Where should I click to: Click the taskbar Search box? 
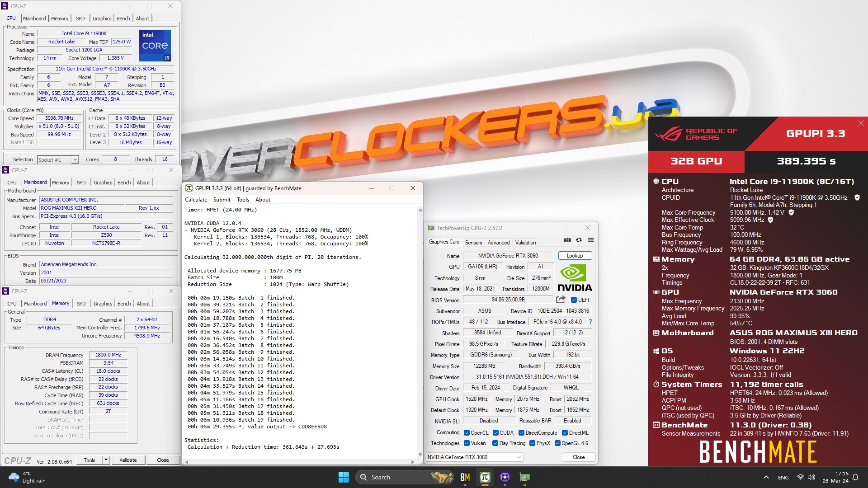[404, 477]
